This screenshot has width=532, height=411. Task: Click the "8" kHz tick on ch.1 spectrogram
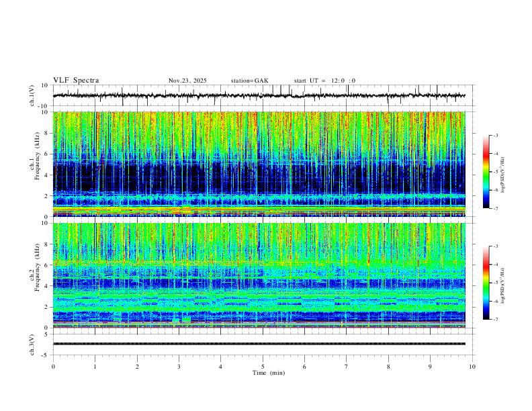point(47,133)
